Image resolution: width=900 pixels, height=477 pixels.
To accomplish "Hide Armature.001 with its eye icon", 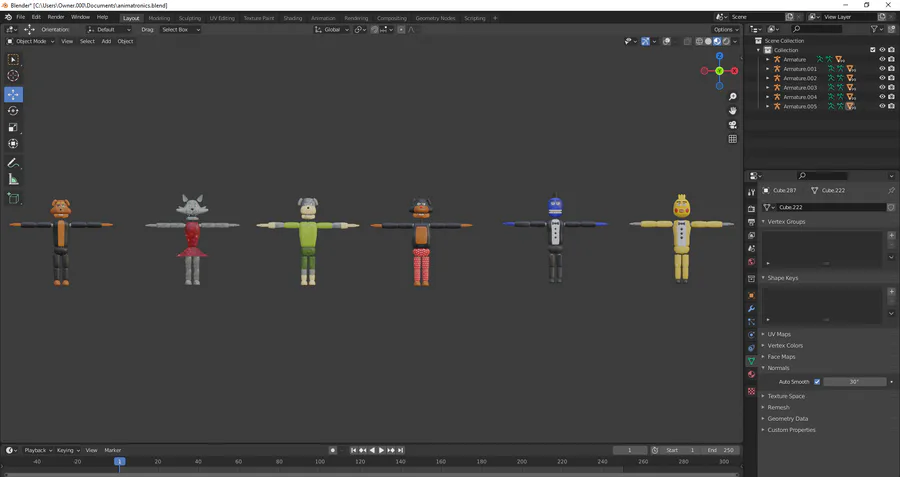I will coord(882,69).
